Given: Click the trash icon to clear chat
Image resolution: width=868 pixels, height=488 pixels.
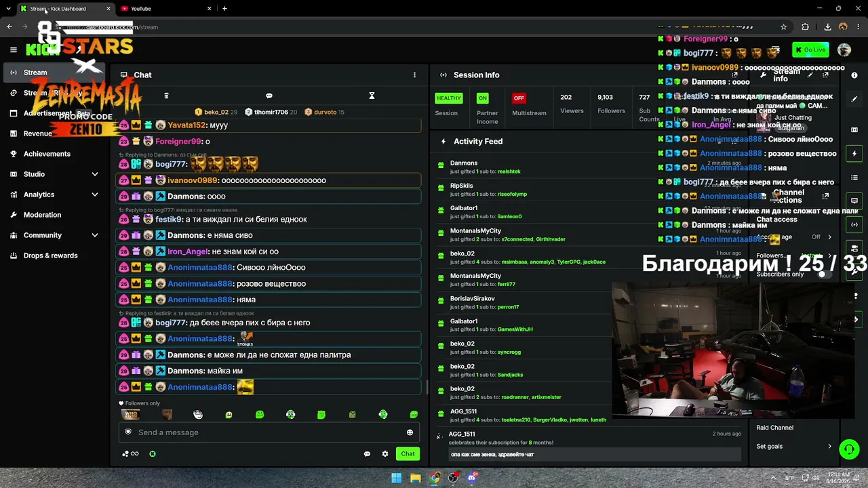Looking at the screenshot, I should pyautogui.click(x=166, y=96).
